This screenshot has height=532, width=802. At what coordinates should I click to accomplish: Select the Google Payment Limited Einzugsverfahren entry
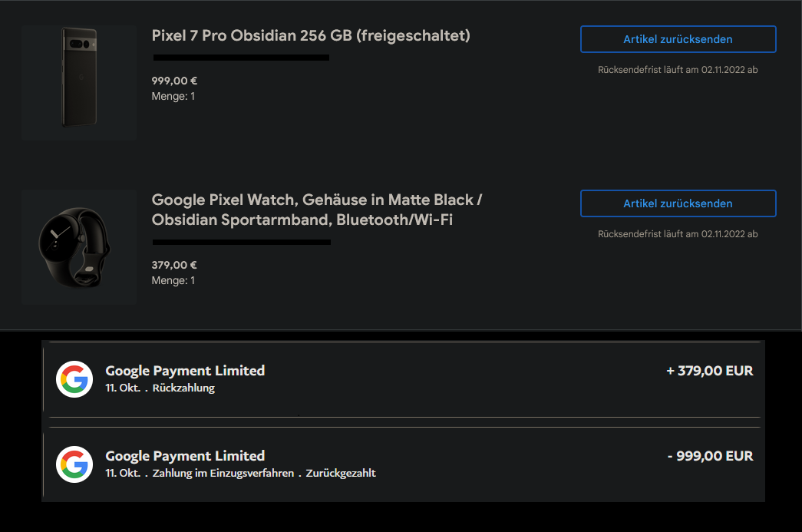tap(185, 456)
